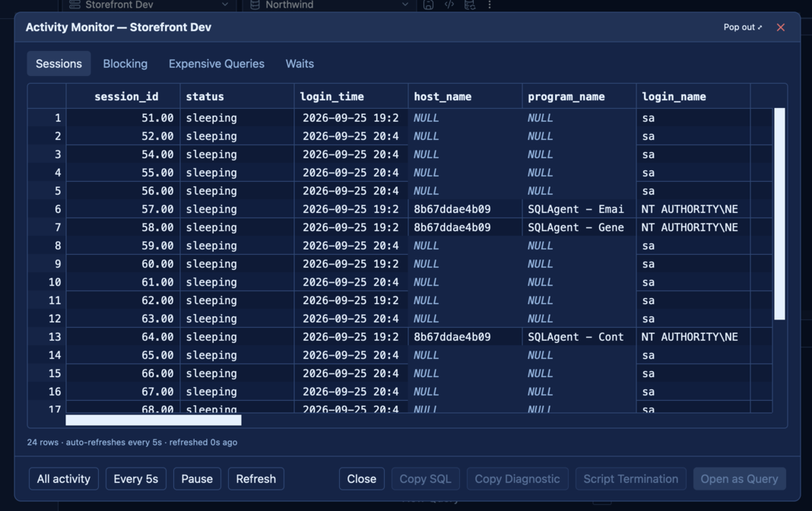Image resolution: width=812 pixels, height=511 pixels.
Task: Open the Every 5s refresh interval selector
Action: point(135,479)
